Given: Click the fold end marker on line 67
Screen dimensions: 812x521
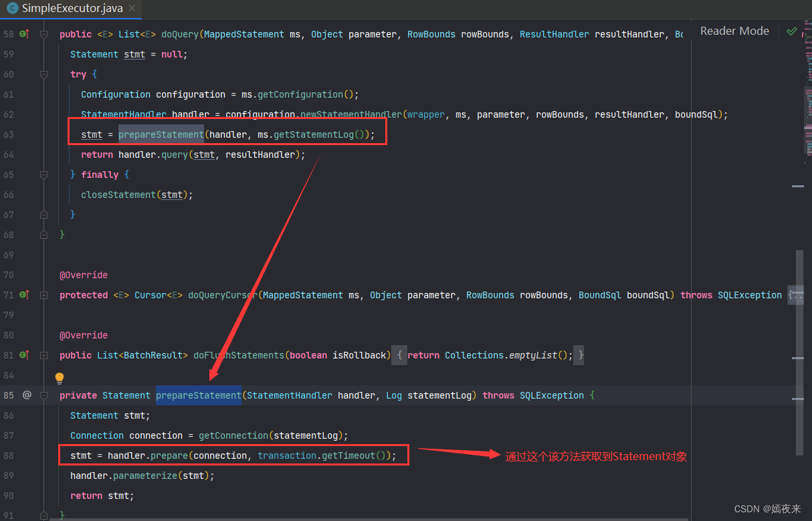Looking at the screenshot, I should click(x=43, y=215).
